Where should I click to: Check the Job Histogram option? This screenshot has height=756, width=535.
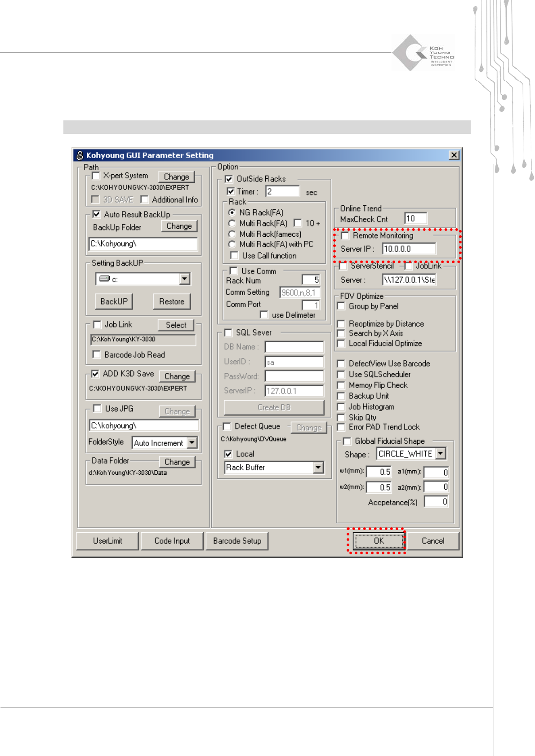[341, 407]
